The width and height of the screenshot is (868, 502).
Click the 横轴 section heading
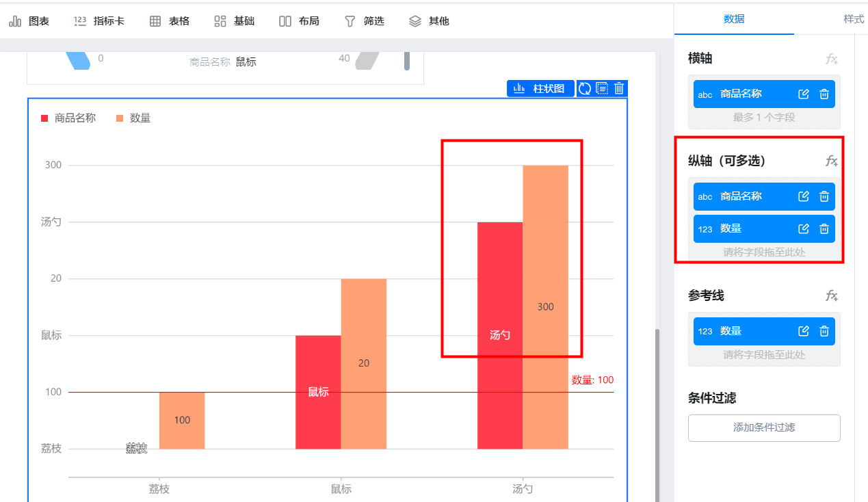(700, 59)
